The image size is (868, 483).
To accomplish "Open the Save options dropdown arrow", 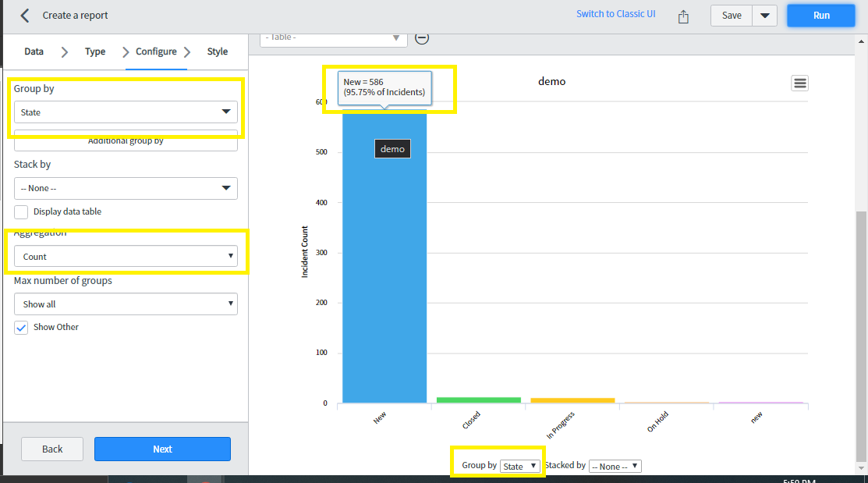I will 765,15.
